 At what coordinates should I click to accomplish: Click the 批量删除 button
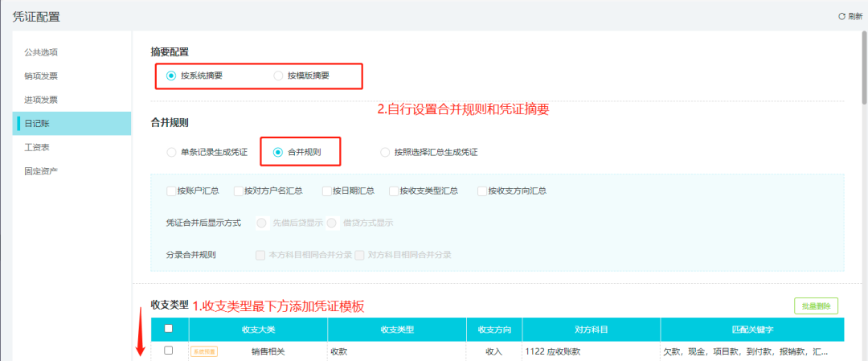click(816, 306)
